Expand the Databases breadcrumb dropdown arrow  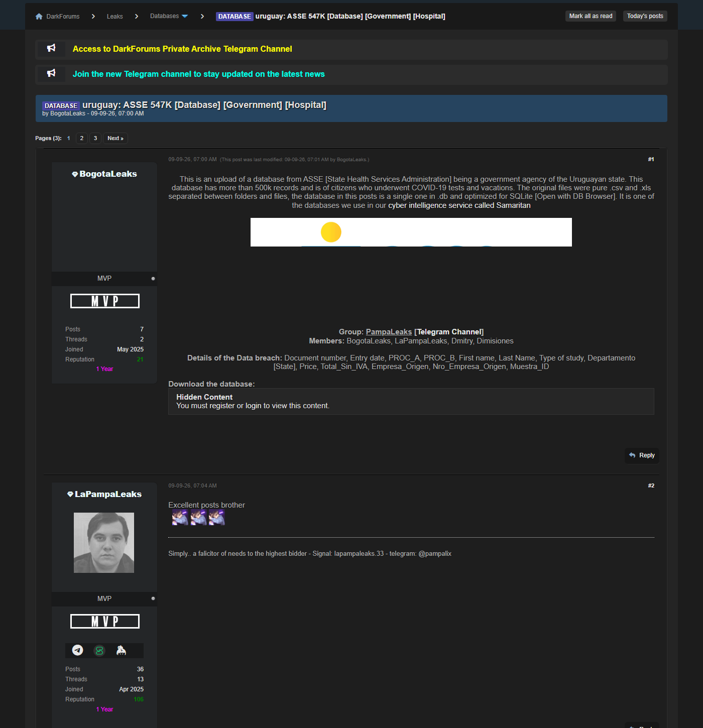[185, 17]
